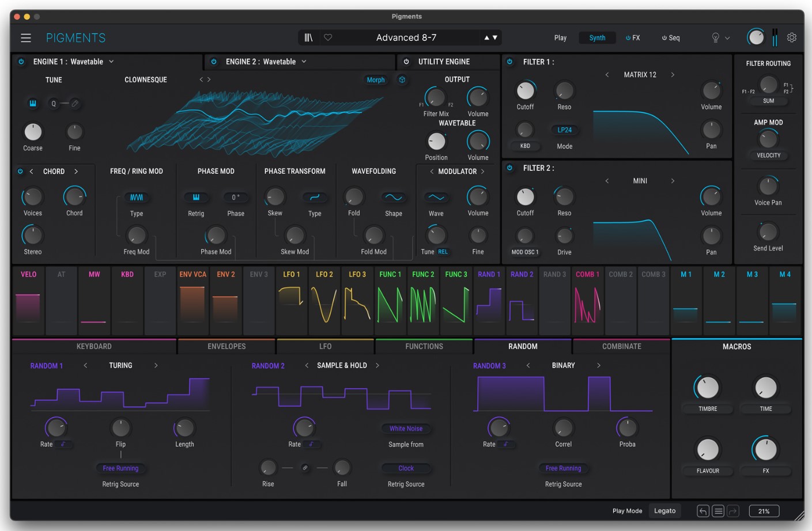
Task: Select the Wavefolding shape sine icon
Action: click(x=394, y=198)
